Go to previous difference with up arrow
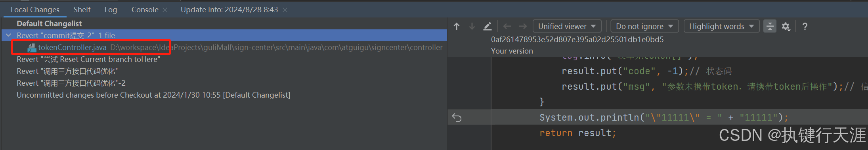The image size is (868, 150). click(x=457, y=26)
